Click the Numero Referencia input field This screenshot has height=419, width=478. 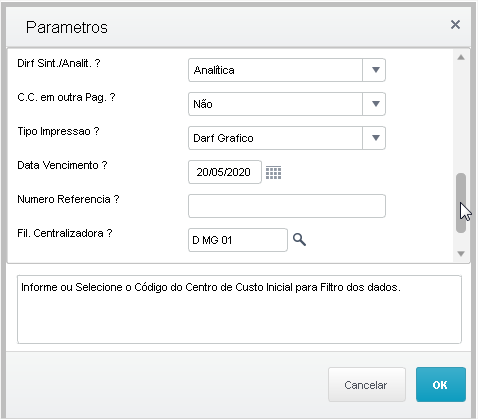click(287, 206)
